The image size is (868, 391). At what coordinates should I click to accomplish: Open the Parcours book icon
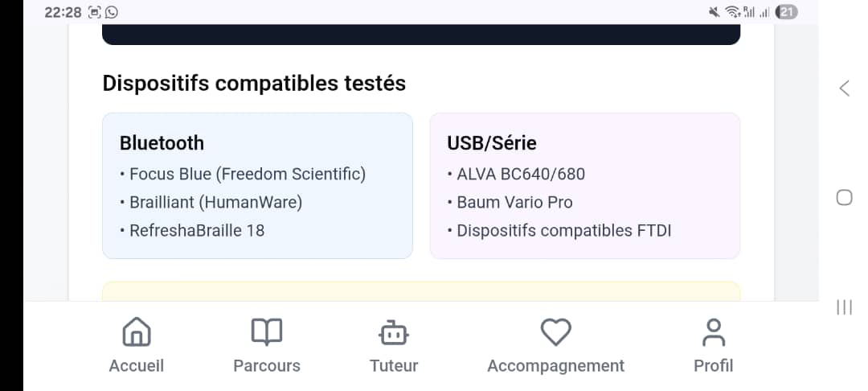(267, 331)
